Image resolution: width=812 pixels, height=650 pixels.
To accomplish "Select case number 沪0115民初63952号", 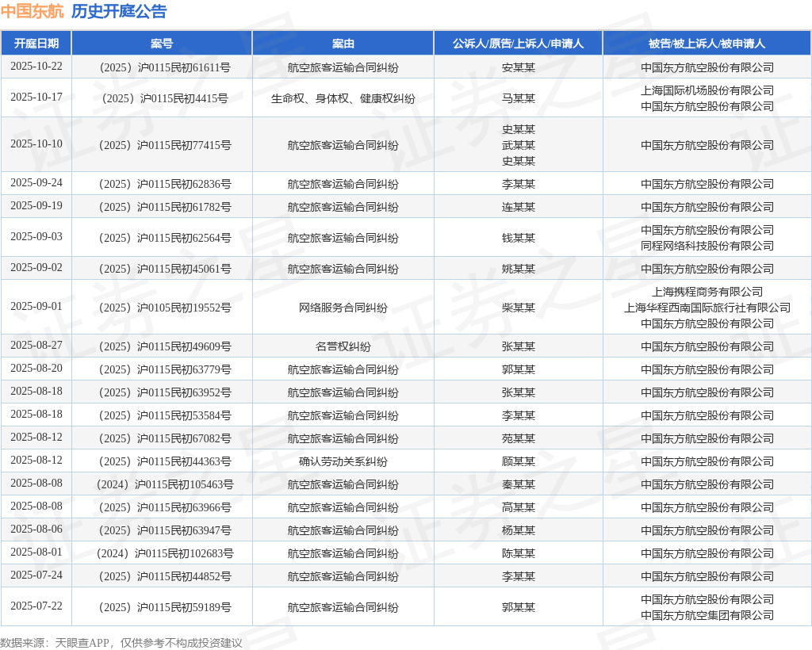I will (x=165, y=393).
